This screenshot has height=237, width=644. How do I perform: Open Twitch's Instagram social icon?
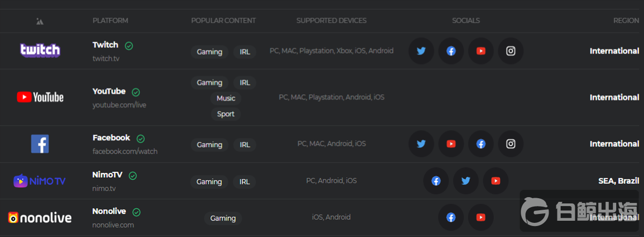click(x=511, y=51)
